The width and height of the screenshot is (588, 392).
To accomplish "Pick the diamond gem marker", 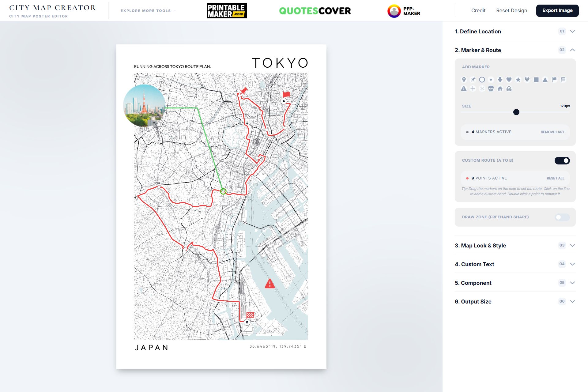I will 527,80.
